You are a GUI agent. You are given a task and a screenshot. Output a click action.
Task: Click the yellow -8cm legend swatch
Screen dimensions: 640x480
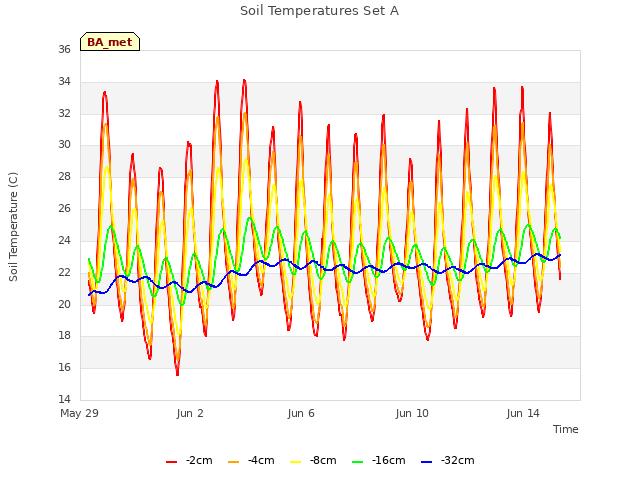[296, 462]
